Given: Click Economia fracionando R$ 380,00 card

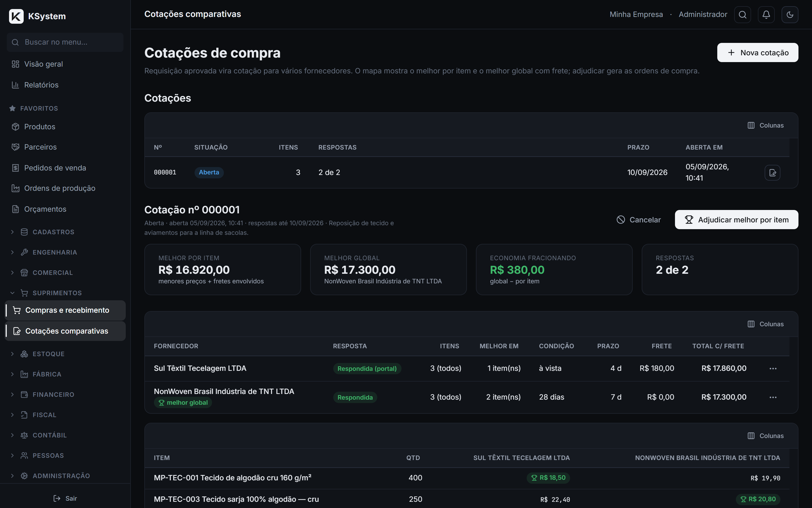Looking at the screenshot, I should pos(554,270).
